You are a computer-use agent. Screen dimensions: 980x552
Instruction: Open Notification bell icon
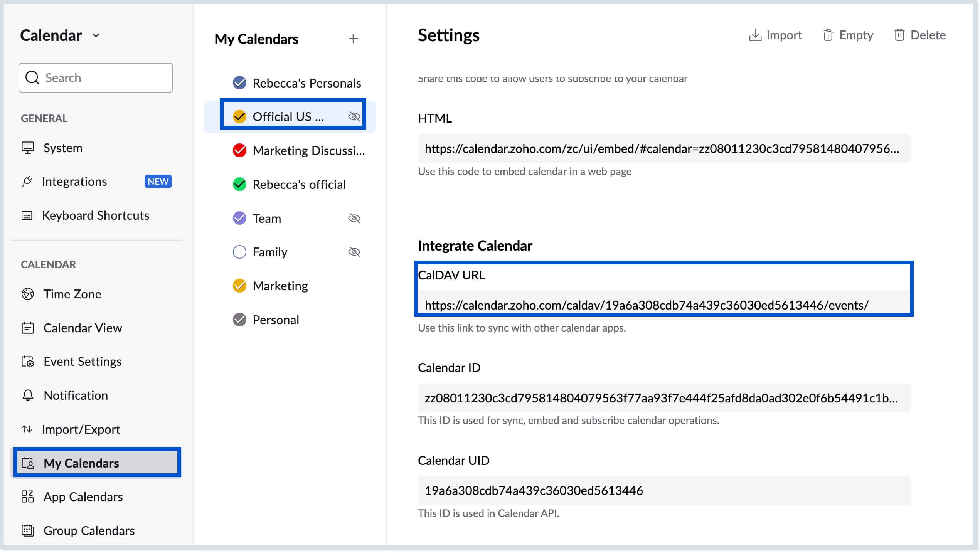click(x=28, y=395)
